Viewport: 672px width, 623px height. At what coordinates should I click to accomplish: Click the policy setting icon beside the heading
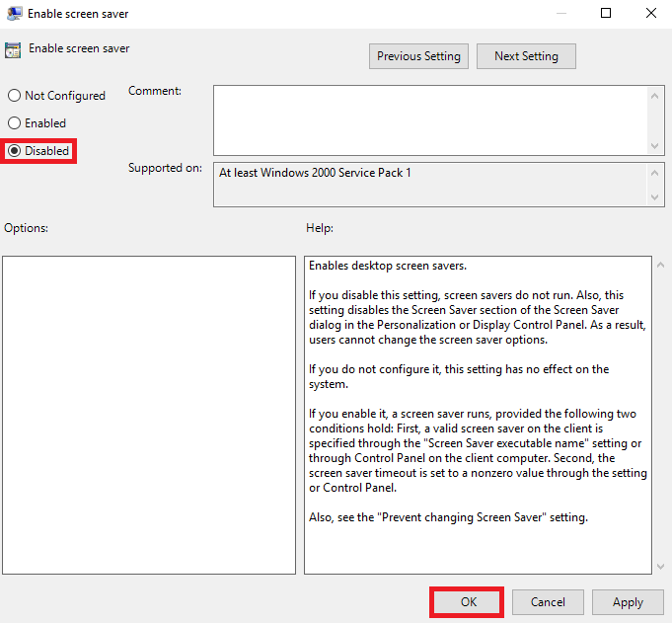point(13,50)
